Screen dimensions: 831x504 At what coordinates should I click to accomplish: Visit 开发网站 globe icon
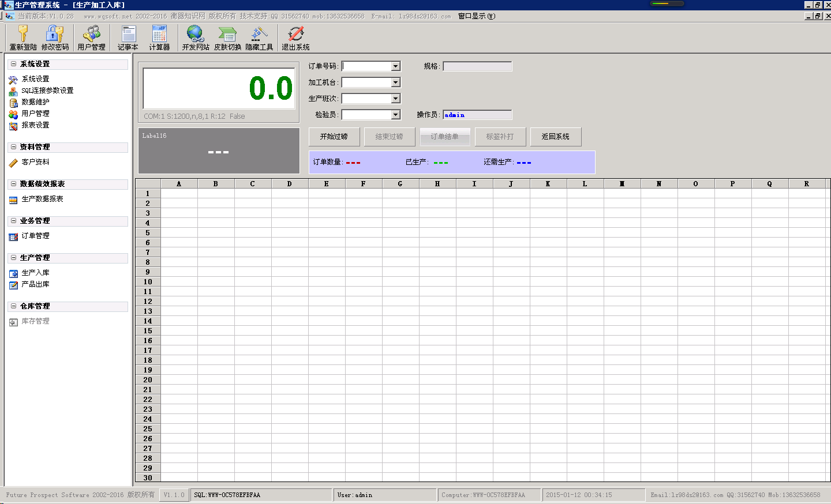(196, 38)
